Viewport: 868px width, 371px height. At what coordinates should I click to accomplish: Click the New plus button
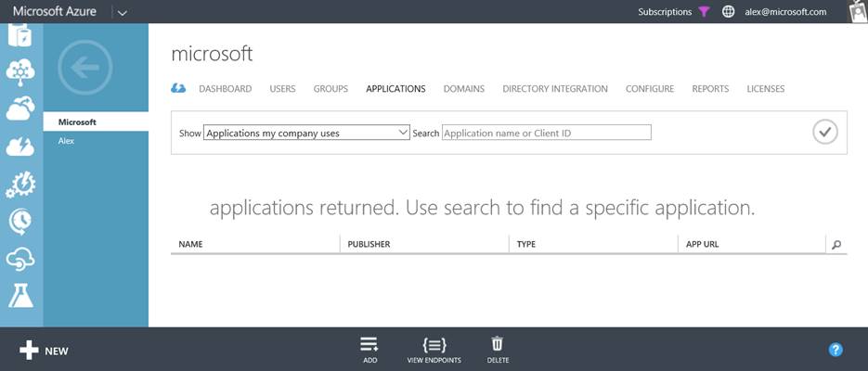coord(44,351)
